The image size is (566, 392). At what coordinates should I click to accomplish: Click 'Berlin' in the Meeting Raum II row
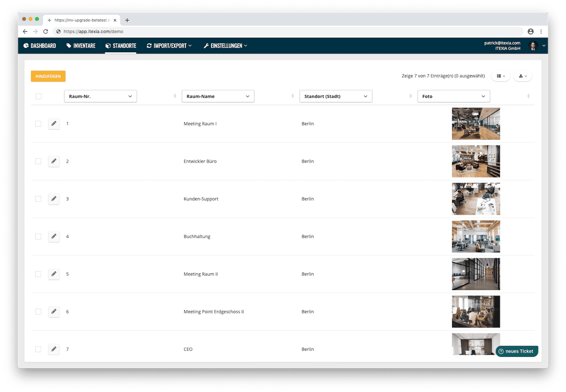[x=308, y=274]
